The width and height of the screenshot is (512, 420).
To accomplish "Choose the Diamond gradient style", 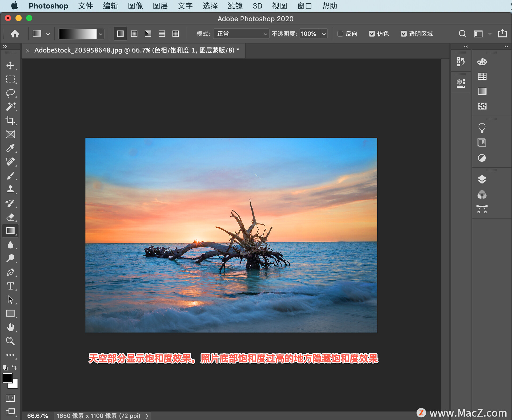I will pos(175,34).
